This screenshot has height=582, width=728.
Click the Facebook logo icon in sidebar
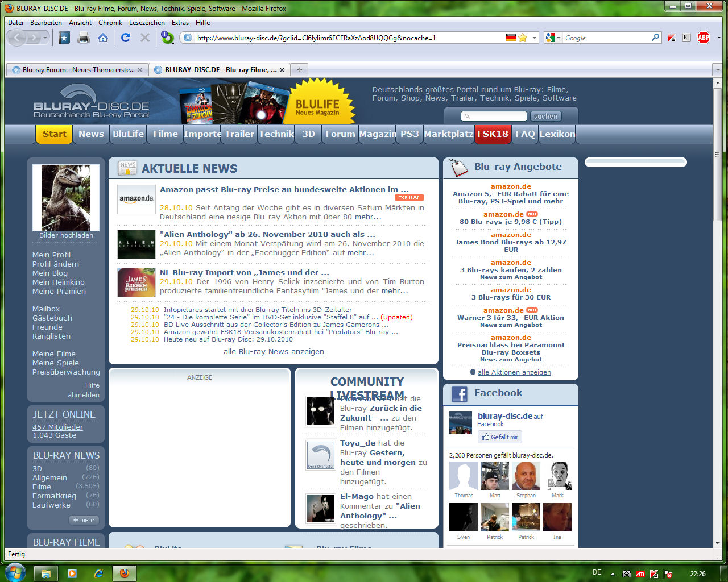tap(460, 394)
